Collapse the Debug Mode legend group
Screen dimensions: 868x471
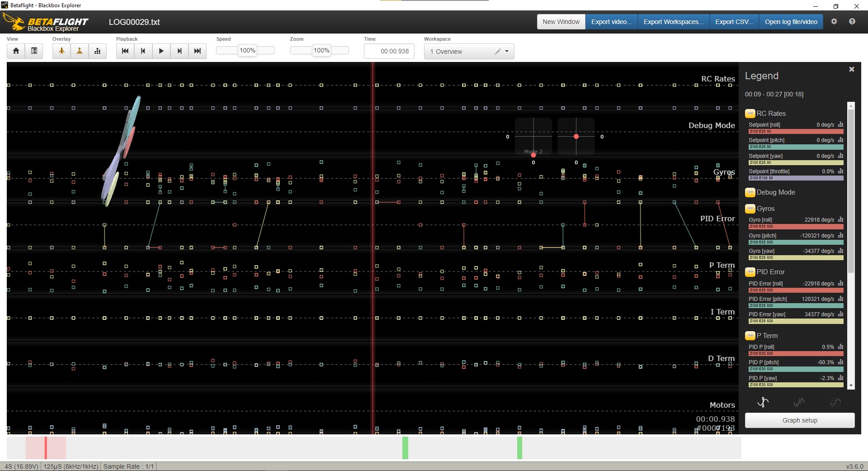click(750, 192)
